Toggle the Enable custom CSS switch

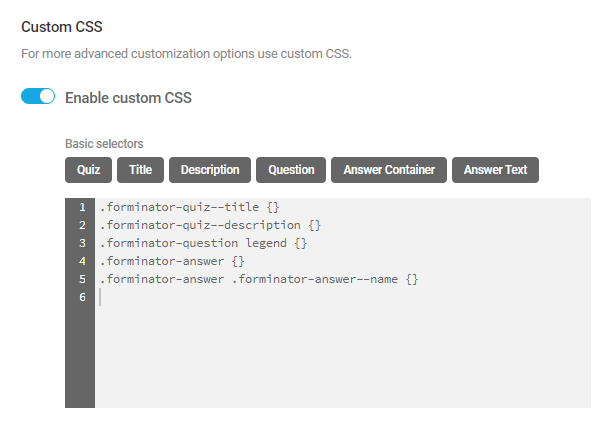(38, 97)
